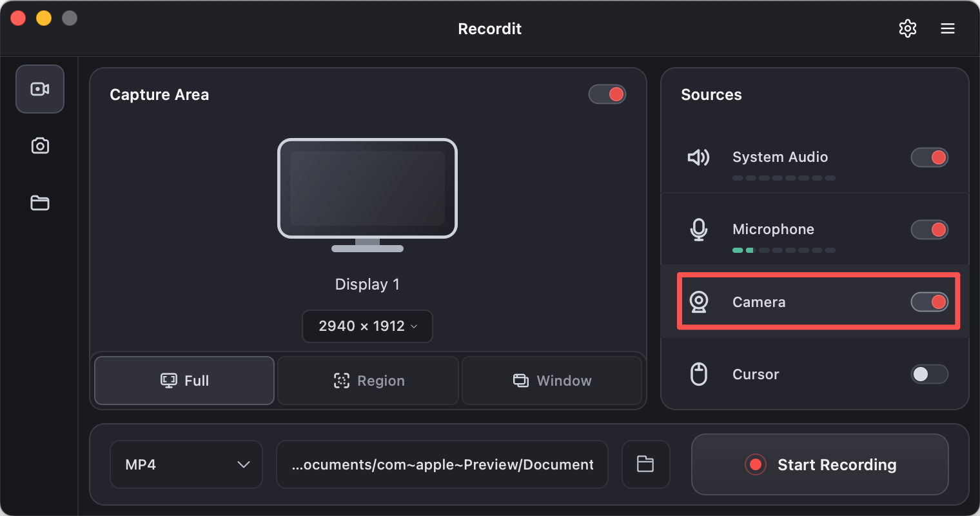The width and height of the screenshot is (980, 516).
Task: Click the System Audio speaker icon
Action: tap(698, 157)
